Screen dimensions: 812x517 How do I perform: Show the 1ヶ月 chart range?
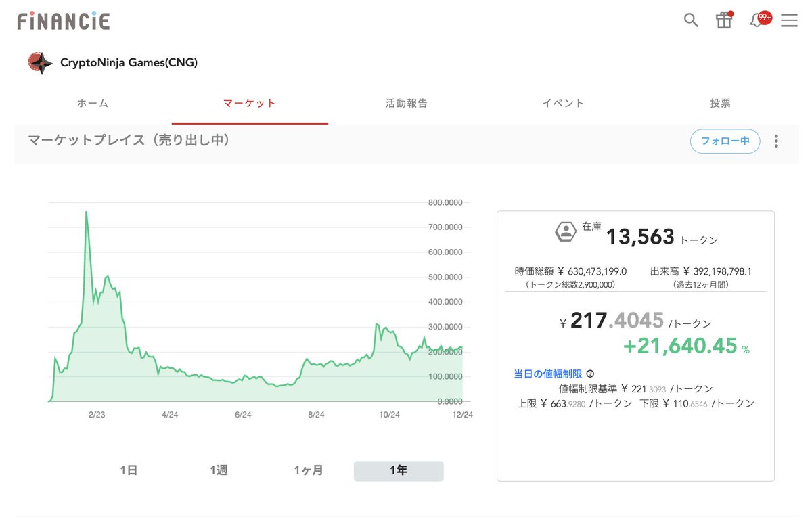point(309,470)
